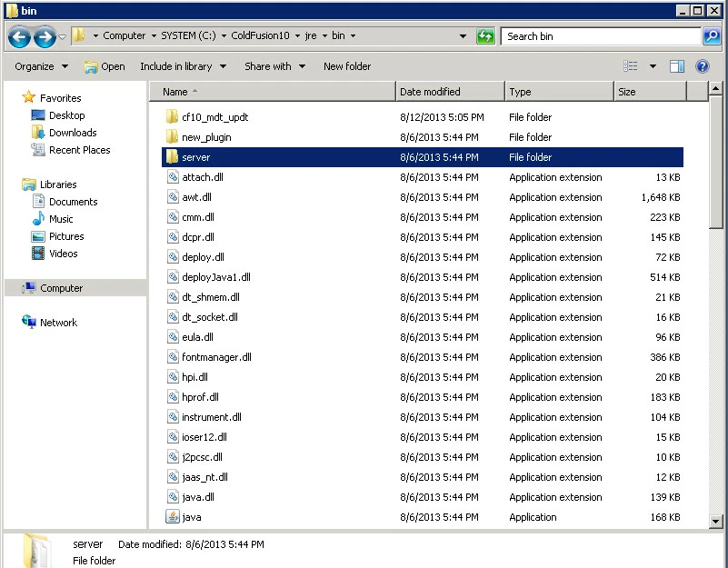Sort by the Size column header
Image resolution: width=728 pixels, height=568 pixels.
pyautogui.click(x=651, y=92)
